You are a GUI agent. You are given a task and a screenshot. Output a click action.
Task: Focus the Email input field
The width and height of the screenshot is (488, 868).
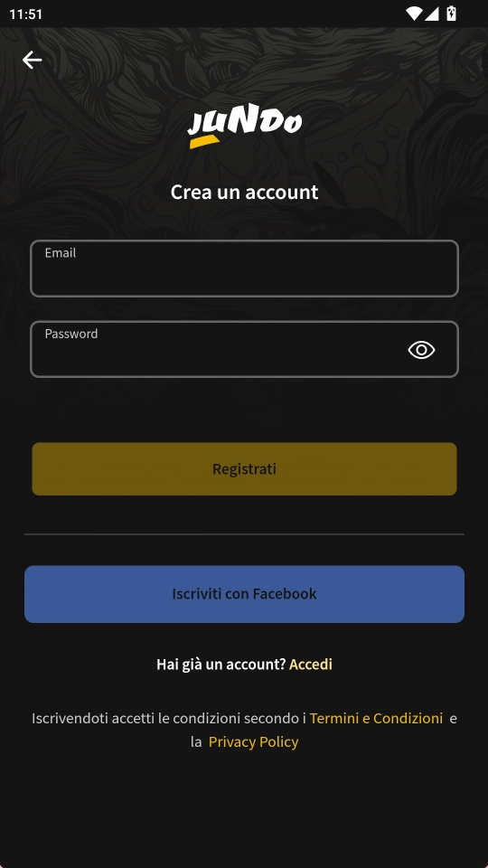click(245, 269)
